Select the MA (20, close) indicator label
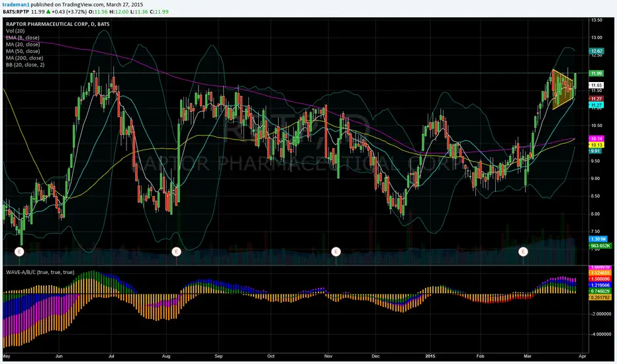The image size is (617, 364). tap(23, 44)
